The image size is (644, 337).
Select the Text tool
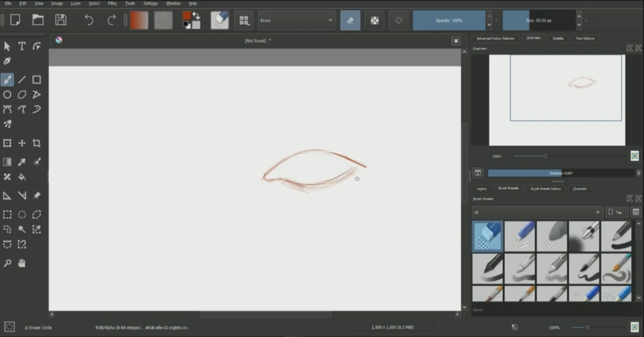(22, 46)
